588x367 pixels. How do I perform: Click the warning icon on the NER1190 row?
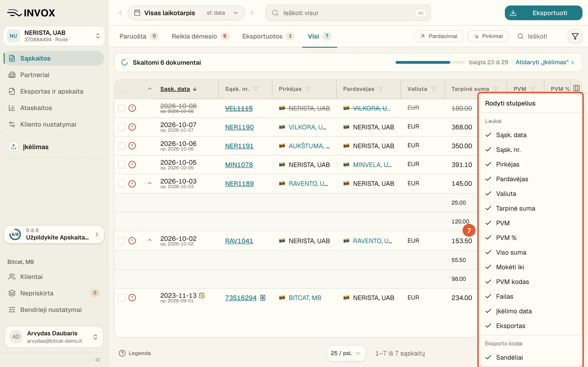[x=132, y=127]
